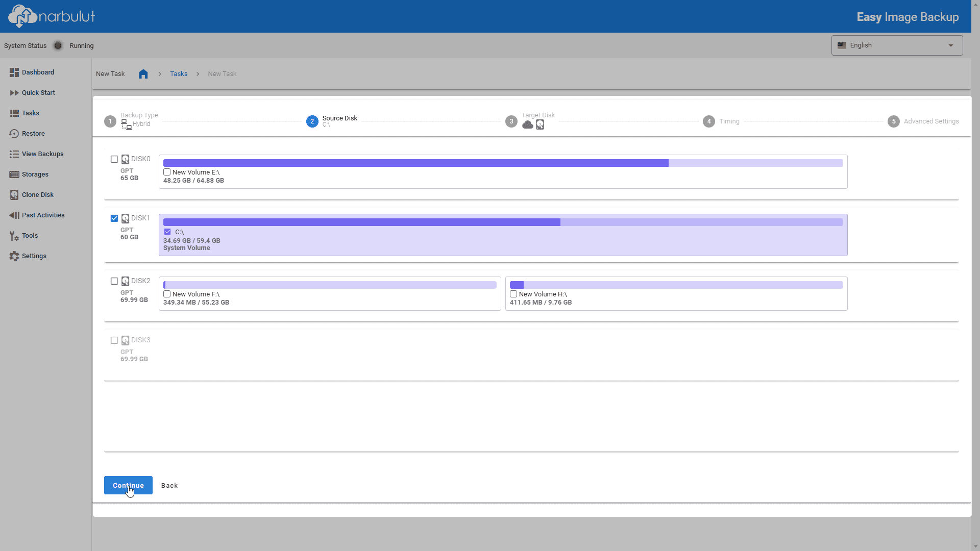Click the Restore history icon
This screenshot has height=551, width=980.
14,134
